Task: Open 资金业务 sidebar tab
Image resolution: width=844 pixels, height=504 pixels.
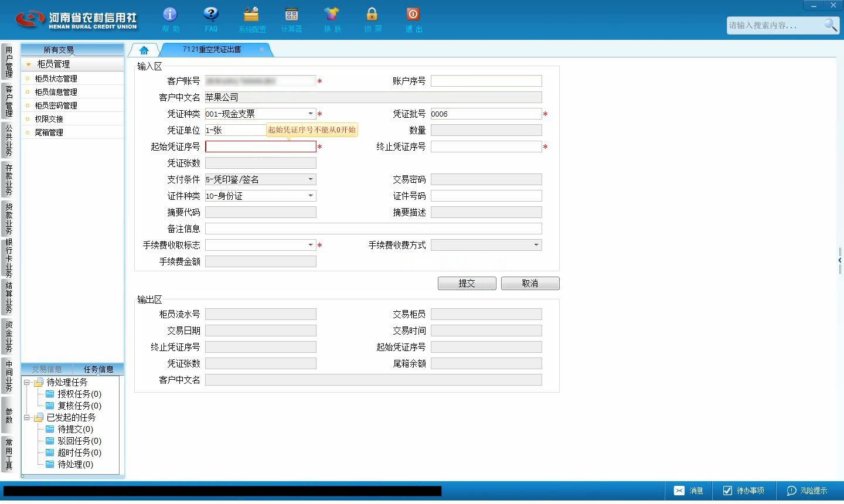Action: (x=9, y=336)
